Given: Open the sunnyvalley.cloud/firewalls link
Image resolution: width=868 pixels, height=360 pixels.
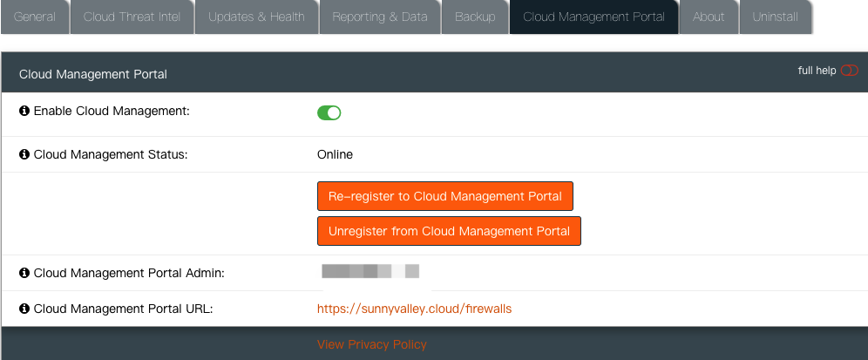Looking at the screenshot, I should point(414,309).
